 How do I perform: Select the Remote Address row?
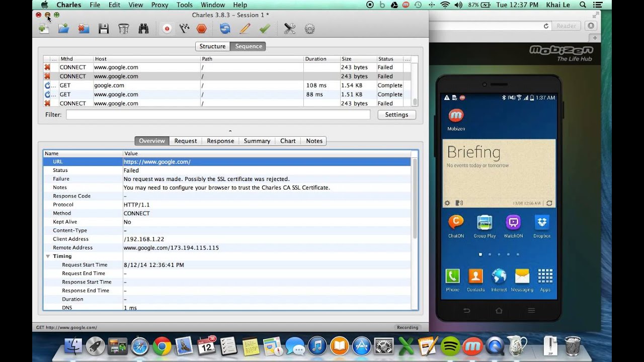[x=227, y=248]
